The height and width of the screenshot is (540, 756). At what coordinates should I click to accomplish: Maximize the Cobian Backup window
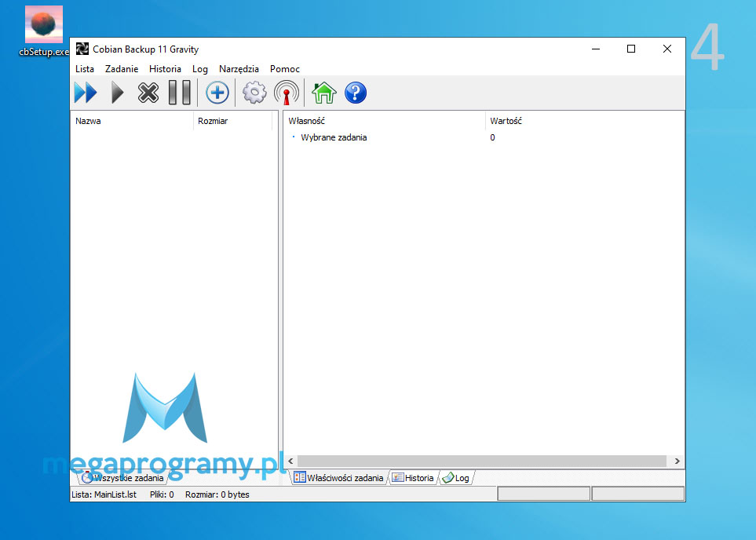[631, 49]
